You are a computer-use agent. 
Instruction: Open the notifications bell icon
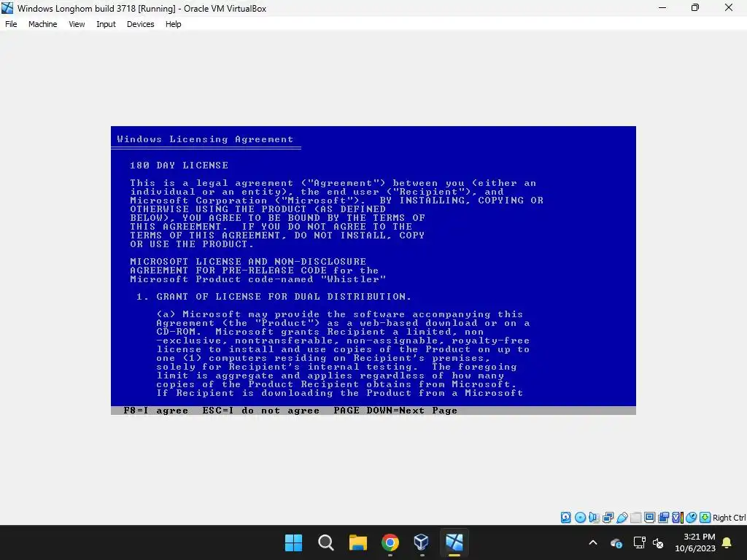[x=727, y=542]
